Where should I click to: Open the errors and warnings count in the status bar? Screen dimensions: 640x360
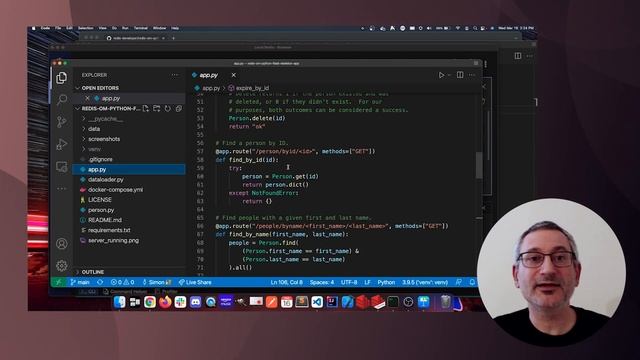(122, 282)
